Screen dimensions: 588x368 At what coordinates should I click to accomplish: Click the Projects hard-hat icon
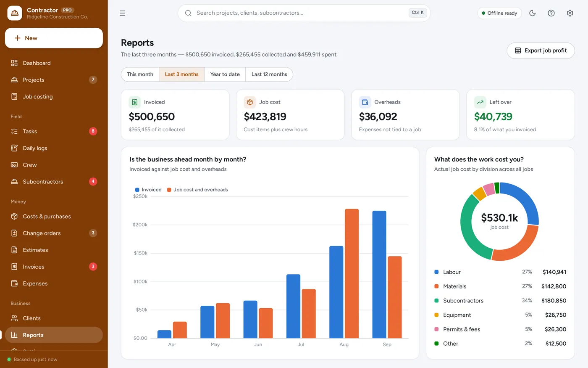[14, 80]
